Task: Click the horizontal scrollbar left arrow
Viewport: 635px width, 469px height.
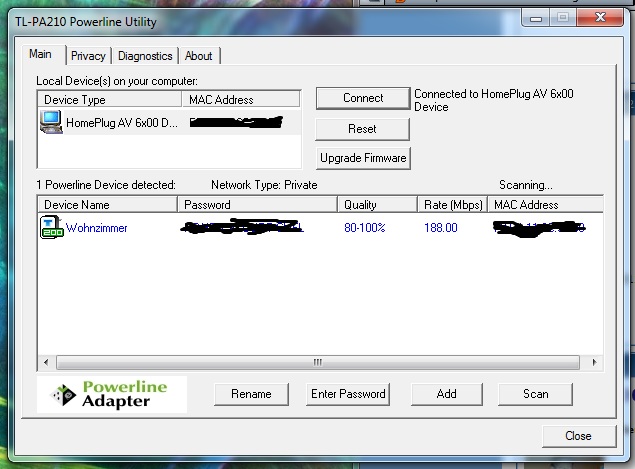Action: tap(46, 362)
